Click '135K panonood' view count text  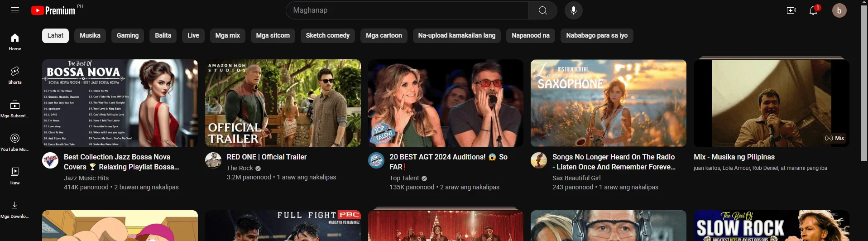[412, 187]
